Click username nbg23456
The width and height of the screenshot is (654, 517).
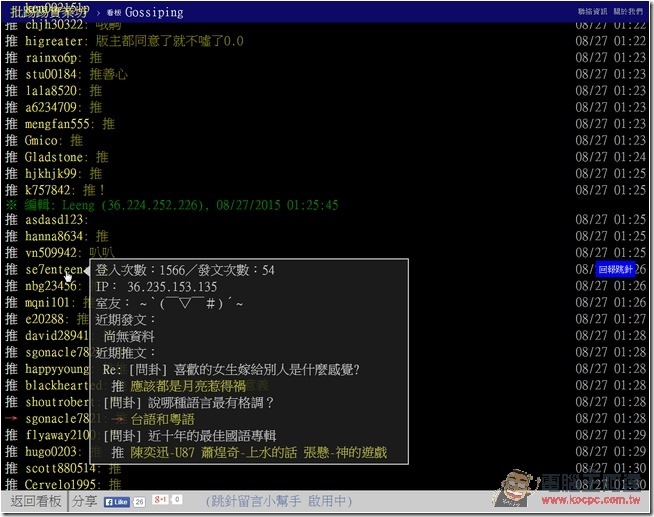click(x=51, y=286)
